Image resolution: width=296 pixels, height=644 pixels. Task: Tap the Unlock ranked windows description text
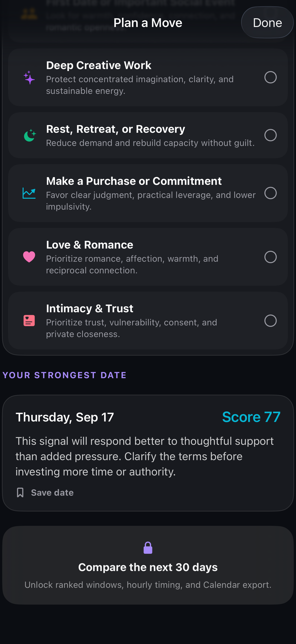(148, 585)
